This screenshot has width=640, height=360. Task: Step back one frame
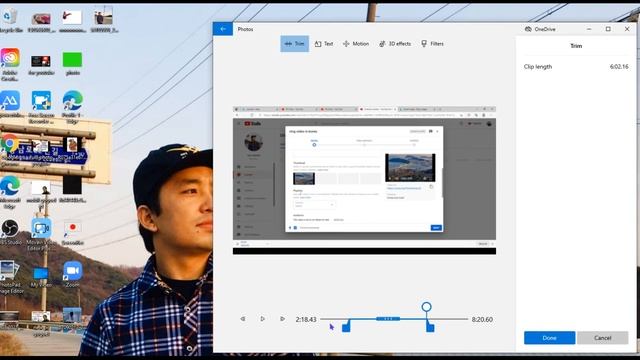click(x=243, y=319)
